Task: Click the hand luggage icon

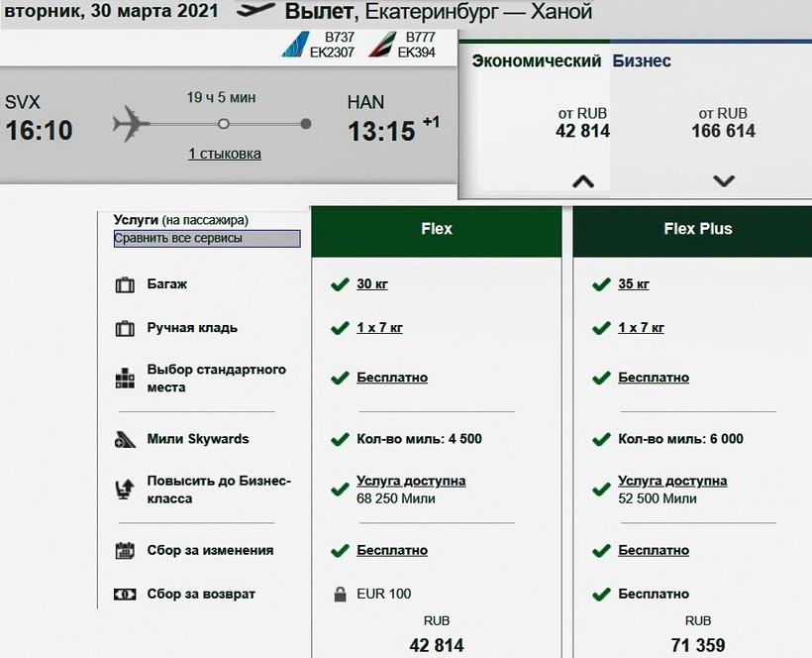Action: 125,329
